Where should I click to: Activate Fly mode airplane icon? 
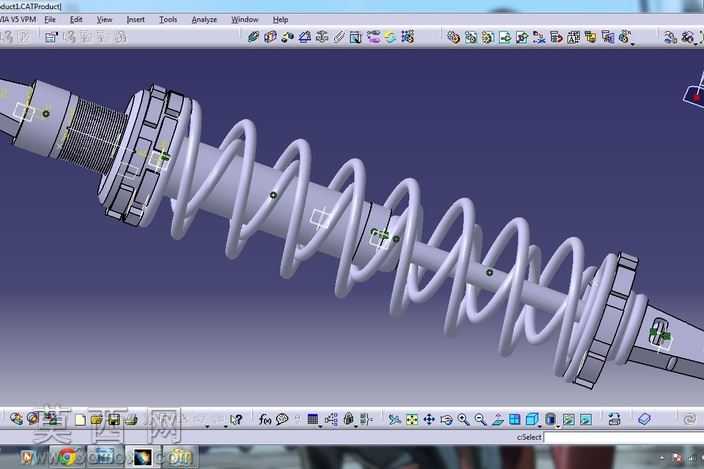point(395,420)
